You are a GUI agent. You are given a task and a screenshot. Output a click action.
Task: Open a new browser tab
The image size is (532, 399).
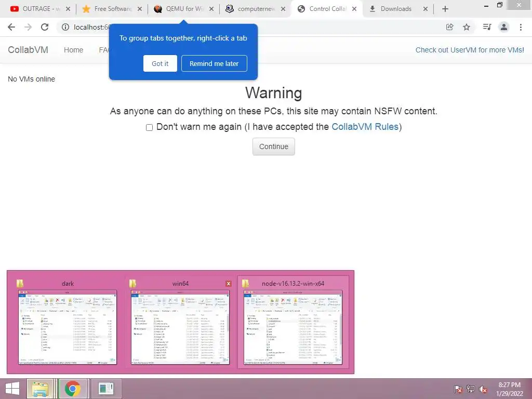445,9
